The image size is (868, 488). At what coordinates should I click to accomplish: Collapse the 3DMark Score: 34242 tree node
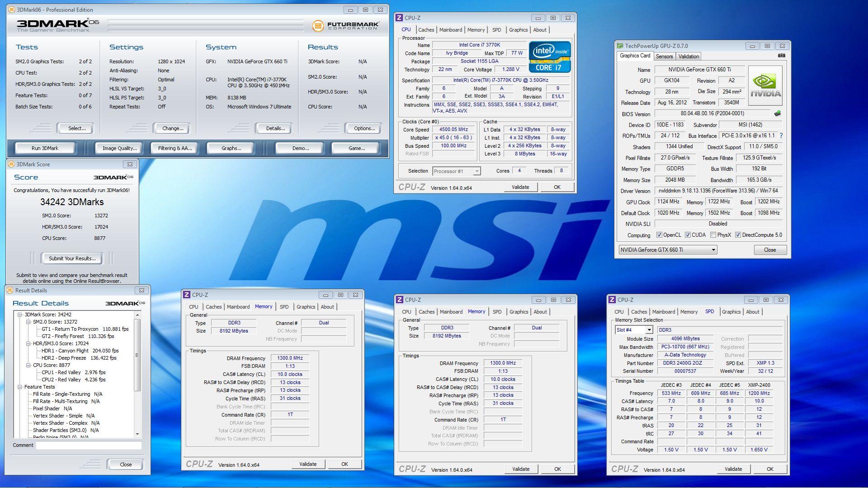(x=20, y=314)
